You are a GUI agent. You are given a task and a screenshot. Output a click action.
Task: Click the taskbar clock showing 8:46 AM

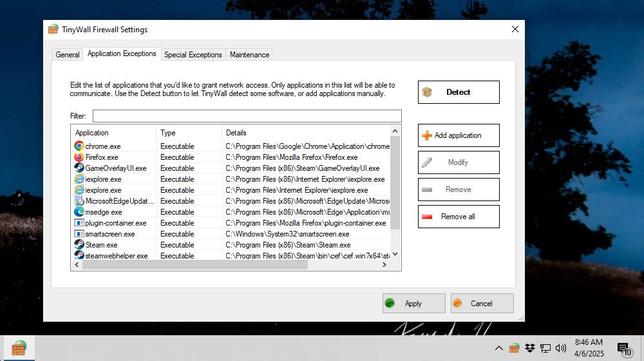coord(589,348)
